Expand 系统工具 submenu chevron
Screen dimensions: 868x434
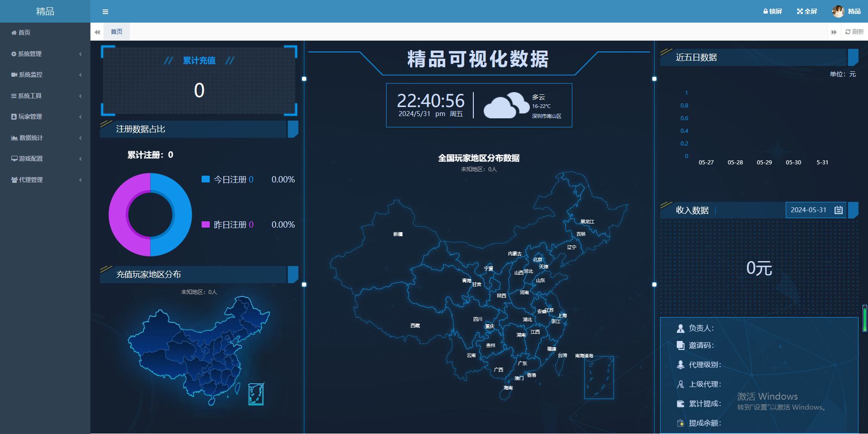[x=80, y=96]
